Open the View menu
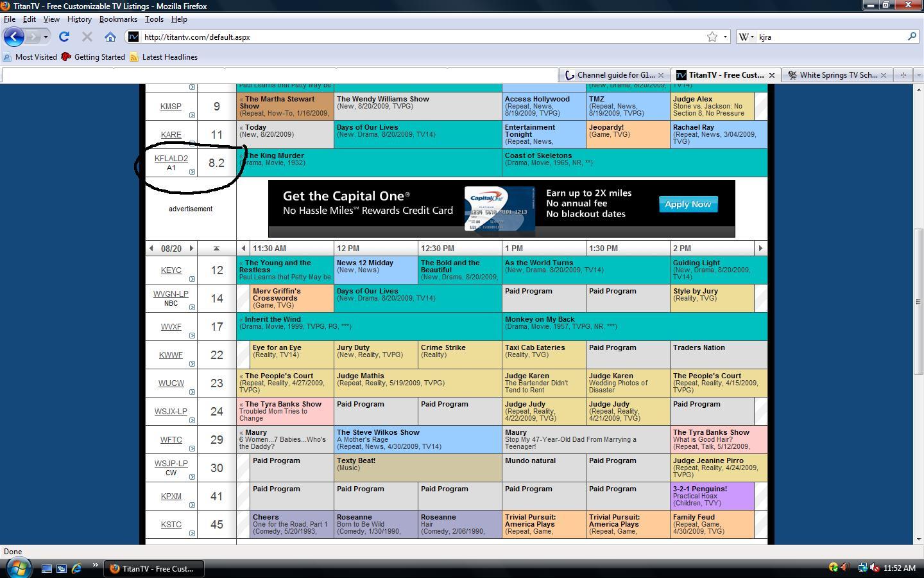 click(51, 19)
